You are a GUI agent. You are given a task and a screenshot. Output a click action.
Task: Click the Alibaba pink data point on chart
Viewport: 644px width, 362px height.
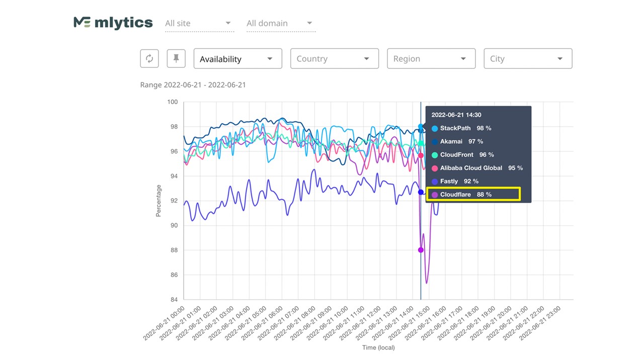[x=421, y=155]
